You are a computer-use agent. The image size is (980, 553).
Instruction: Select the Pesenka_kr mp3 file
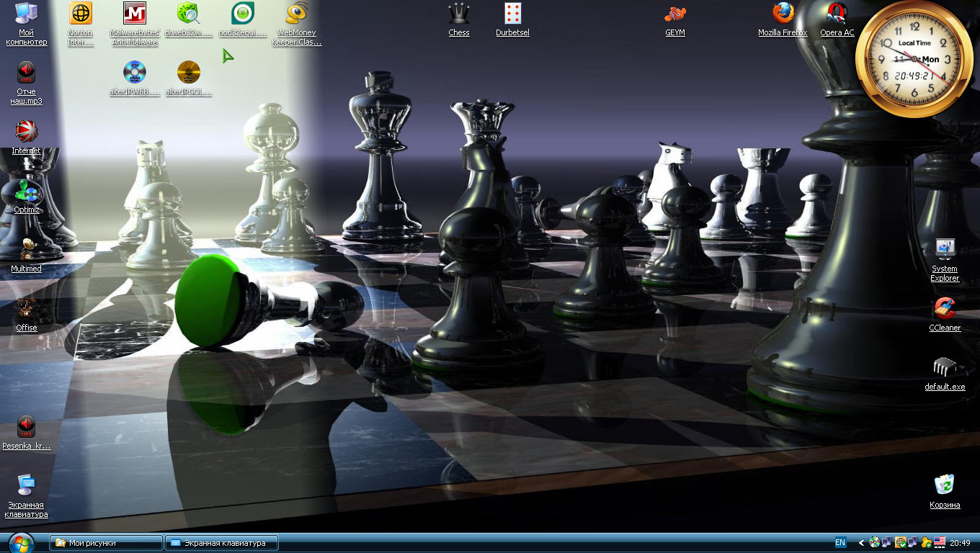pos(27,433)
